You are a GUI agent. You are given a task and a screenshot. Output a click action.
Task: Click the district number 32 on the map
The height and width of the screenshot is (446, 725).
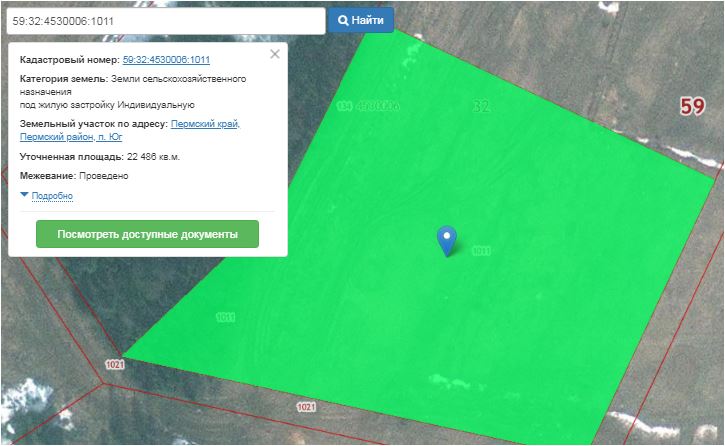tap(482, 106)
